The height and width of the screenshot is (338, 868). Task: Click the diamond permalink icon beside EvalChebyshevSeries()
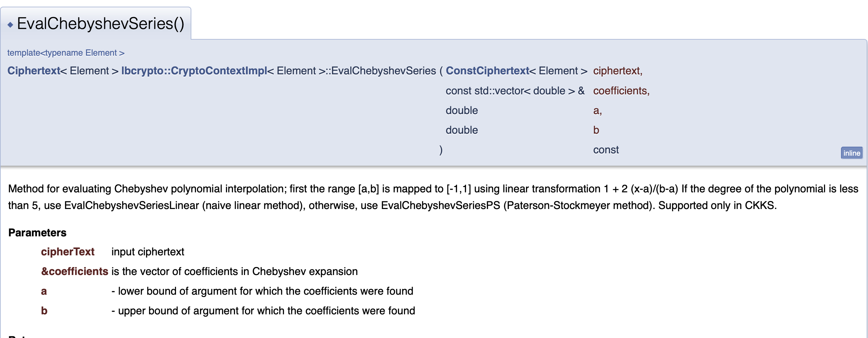(10, 25)
